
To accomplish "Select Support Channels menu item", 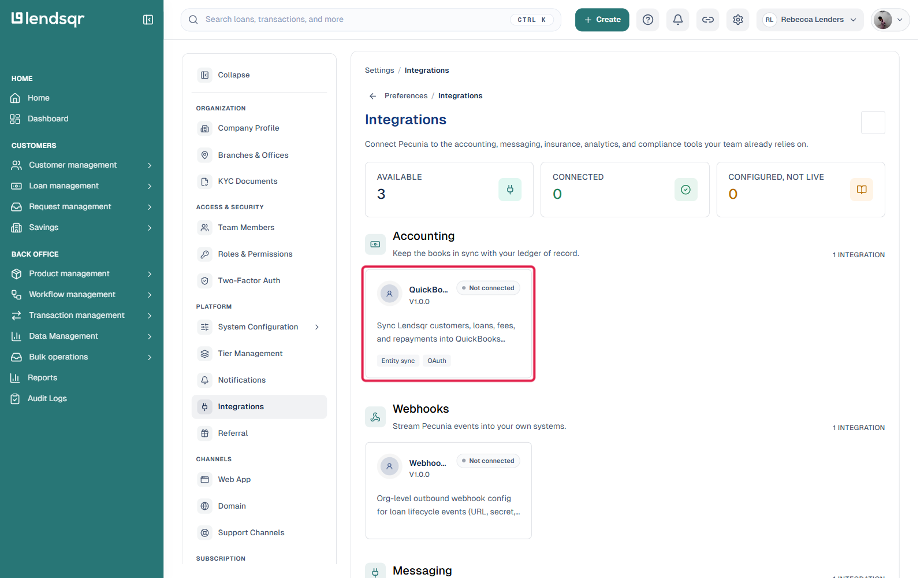I will point(259,533).
